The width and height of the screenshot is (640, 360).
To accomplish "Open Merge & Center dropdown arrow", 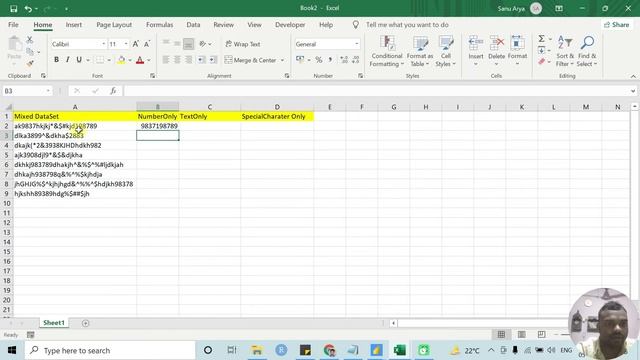I will click(282, 60).
